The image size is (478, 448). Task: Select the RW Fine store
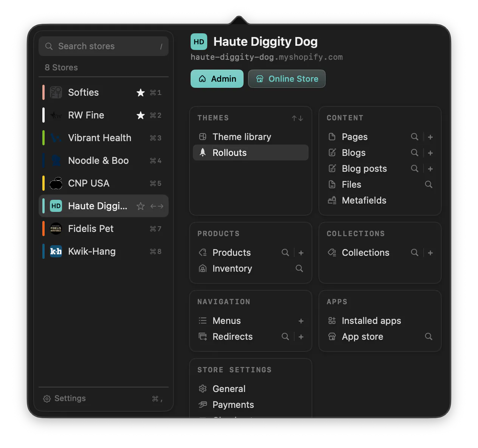[x=104, y=115]
